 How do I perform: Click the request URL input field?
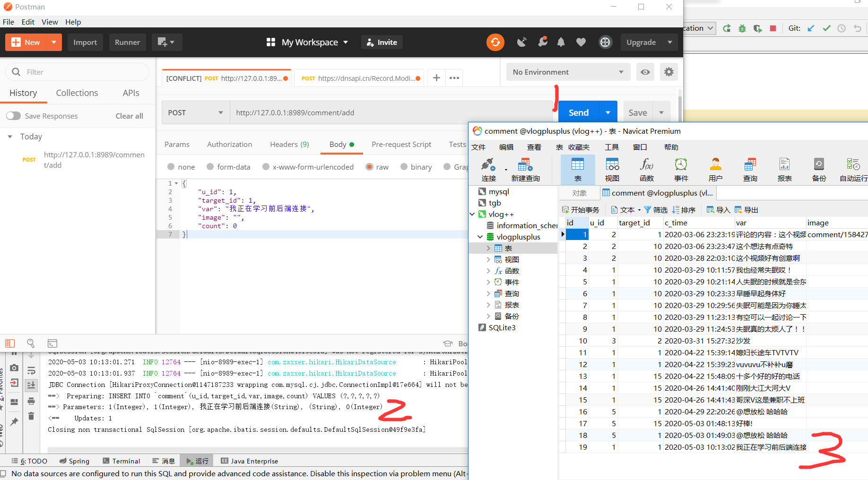click(x=391, y=112)
